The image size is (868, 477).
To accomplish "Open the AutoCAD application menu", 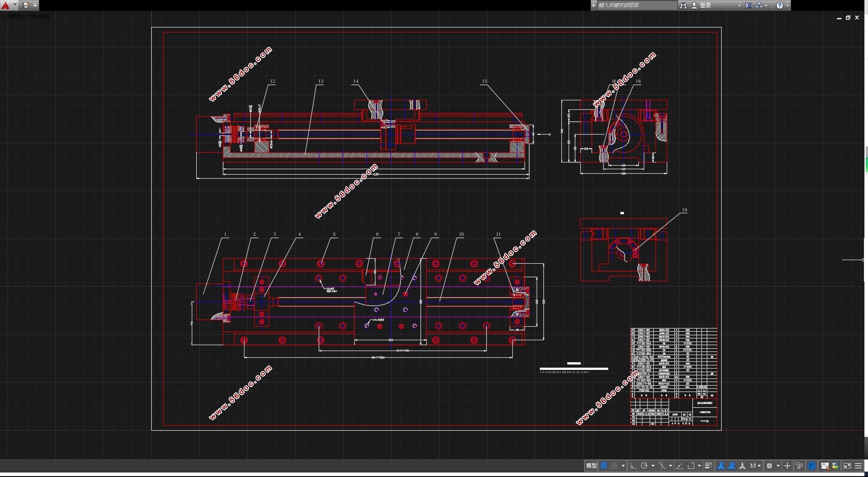I will (6, 5).
